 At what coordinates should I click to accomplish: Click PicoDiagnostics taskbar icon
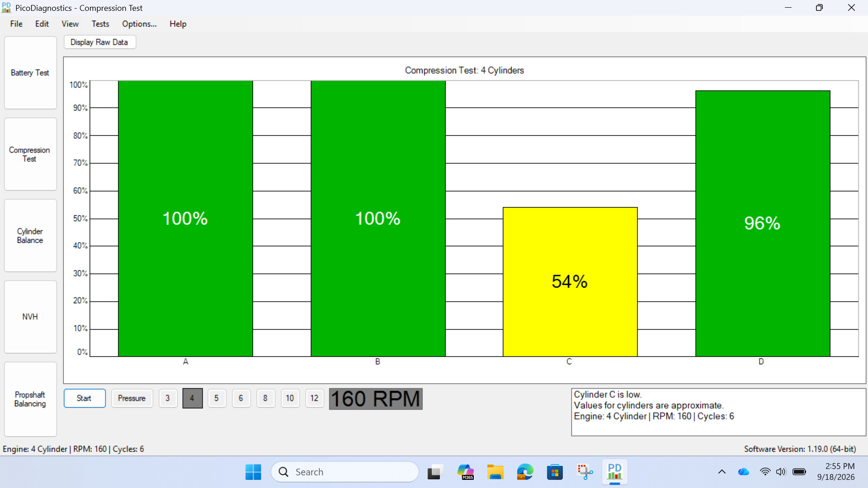point(615,472)
